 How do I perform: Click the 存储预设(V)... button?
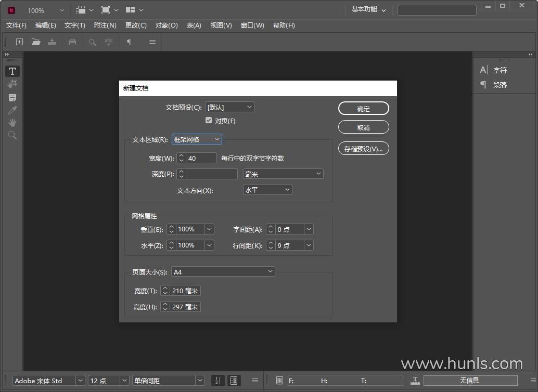(363, 149)
